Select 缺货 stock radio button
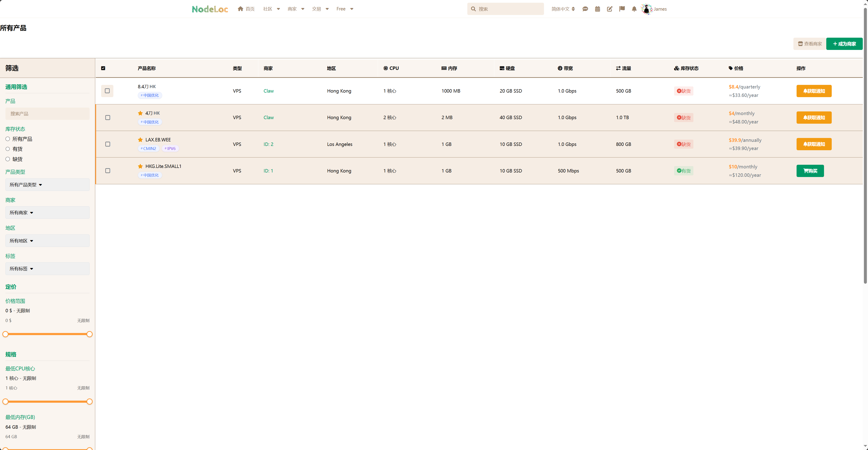 pyautogui.click(x=7, y=159)
